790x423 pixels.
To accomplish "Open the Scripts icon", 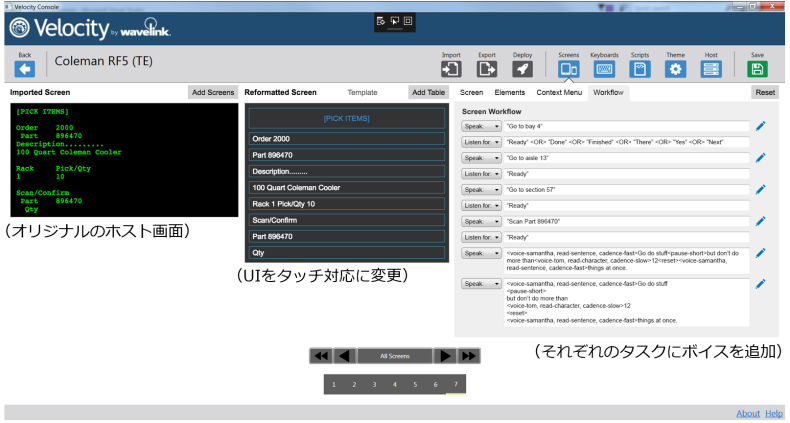I will [x=639, y=69].
